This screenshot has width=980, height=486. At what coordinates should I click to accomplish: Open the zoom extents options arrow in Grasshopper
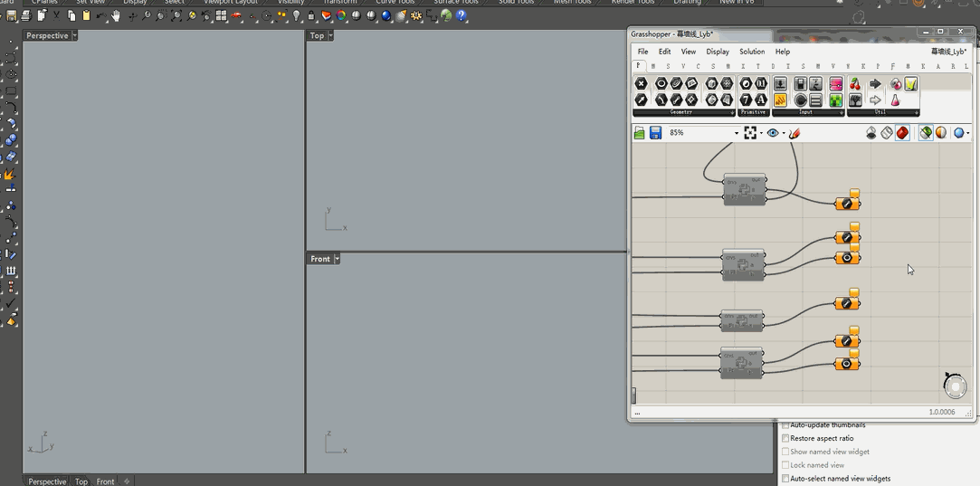click(761, 133)
